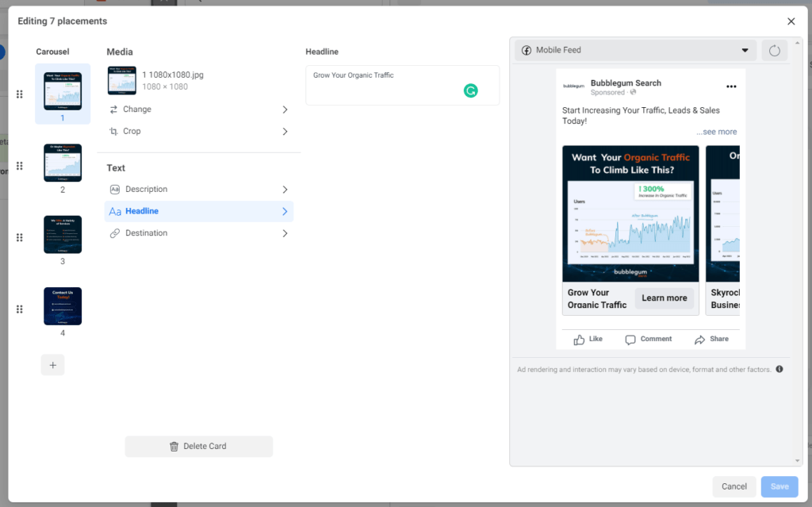Open the Description text section
Screen dimensions: 812x507
[x=199, y=189]
